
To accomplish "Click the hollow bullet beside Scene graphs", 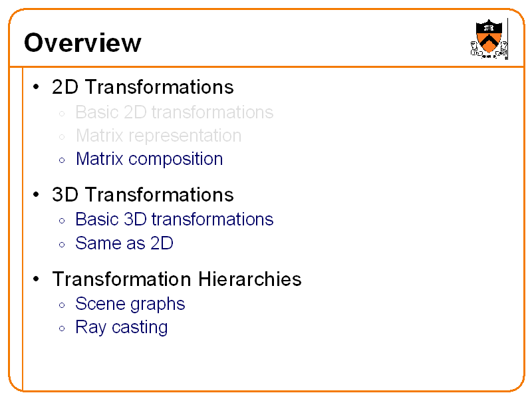I will 61,305.
